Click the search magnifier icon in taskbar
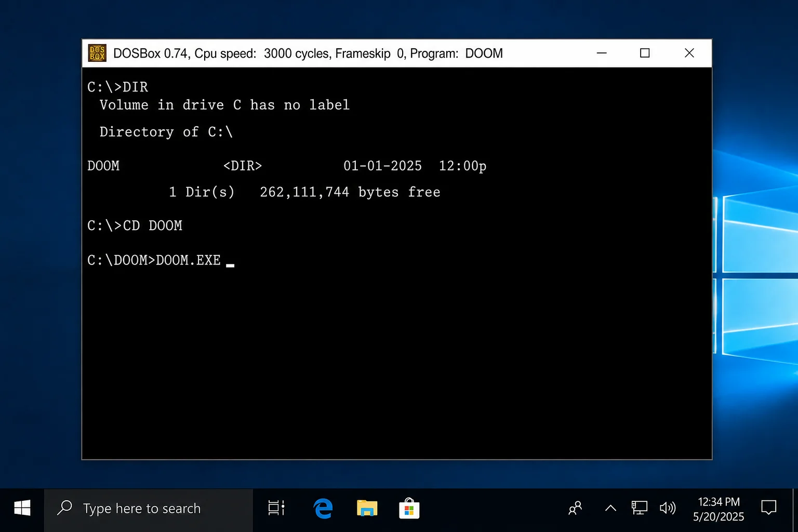Screen dimensions: 798x532 [64, 508]
